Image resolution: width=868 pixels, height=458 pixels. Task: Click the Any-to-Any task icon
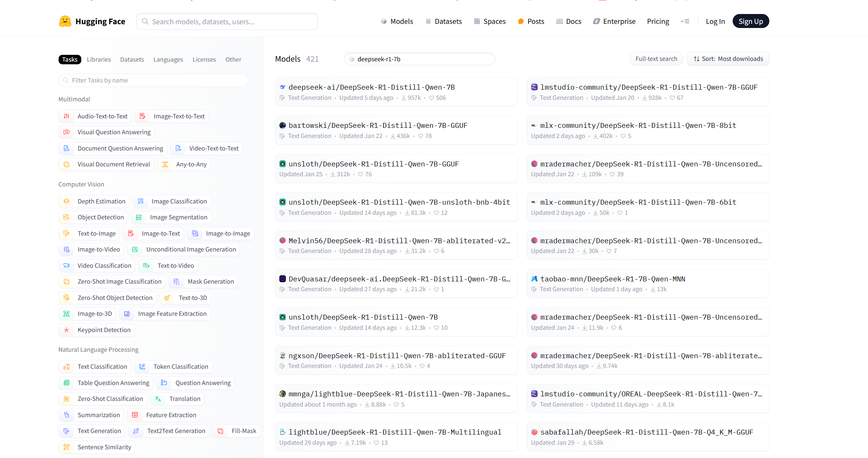coord(165,164)
